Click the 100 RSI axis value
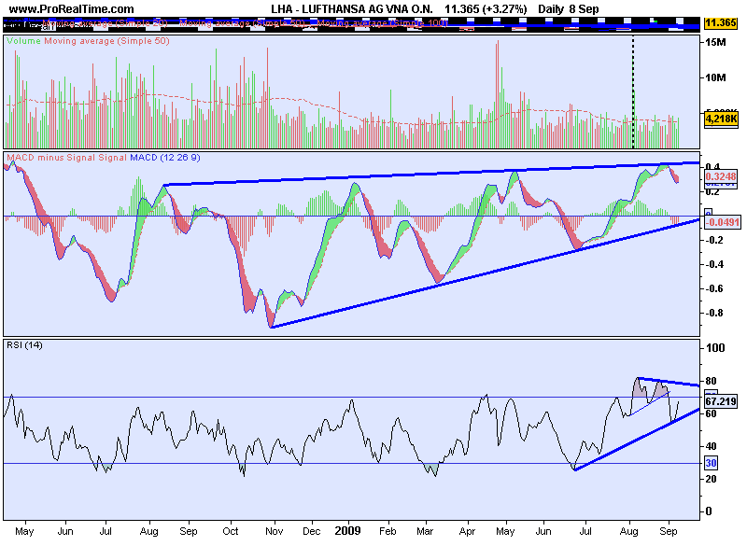The width and height of the screenshot is (747, 560). [715, 348]
